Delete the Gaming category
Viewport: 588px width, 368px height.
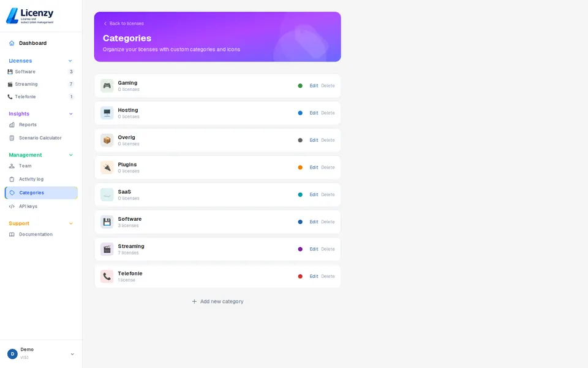click(x=328, y=86)
